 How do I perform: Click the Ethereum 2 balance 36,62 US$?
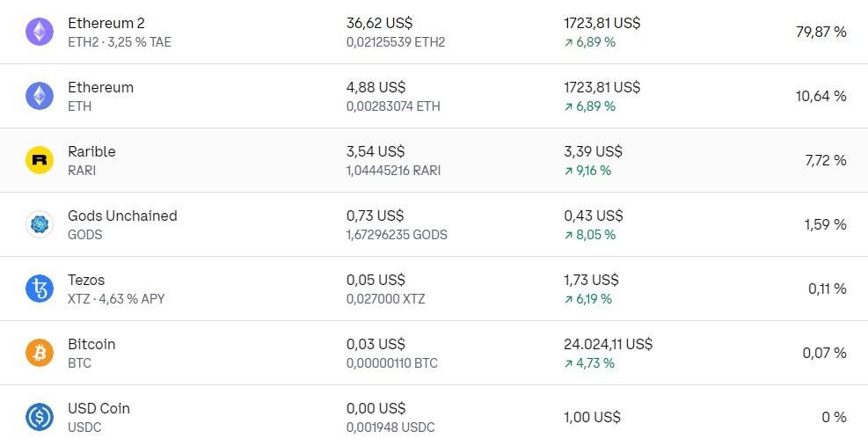coord(380,23)
